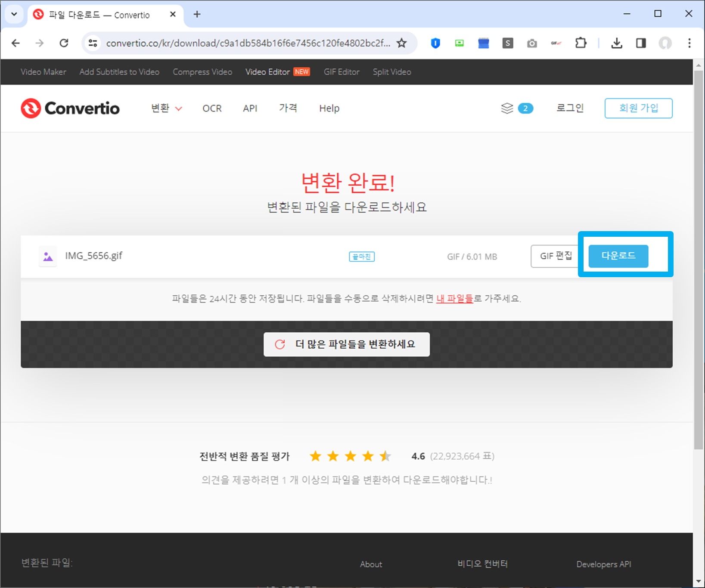Click the Chrome profile avatar
Viewport: 705px width, 588px height.
(x=665, y=43)
